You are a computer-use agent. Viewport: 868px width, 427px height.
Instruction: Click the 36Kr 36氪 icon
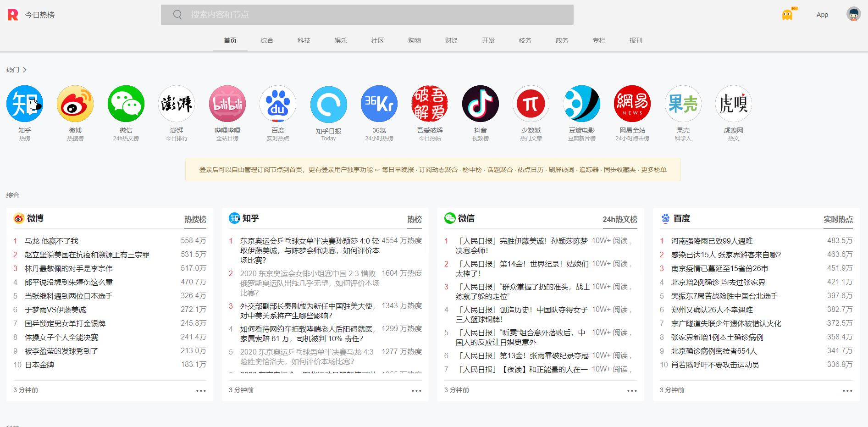379,104
